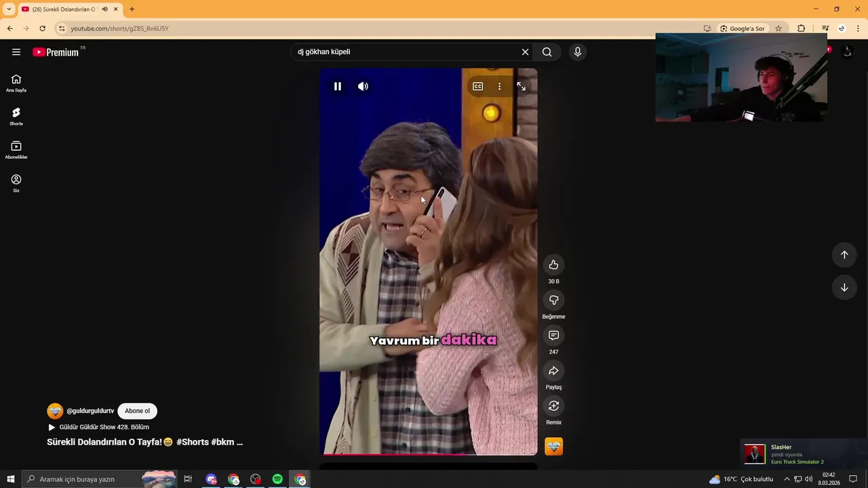Clear the search text with X
Screen dimensions: 868x488
click(525, 52)
